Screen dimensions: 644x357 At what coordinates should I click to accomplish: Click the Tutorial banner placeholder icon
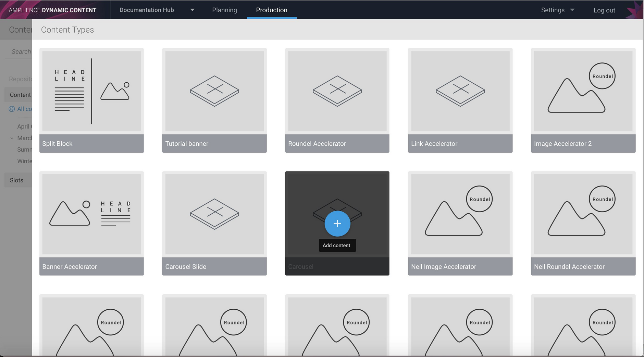(x=214, y=91)
